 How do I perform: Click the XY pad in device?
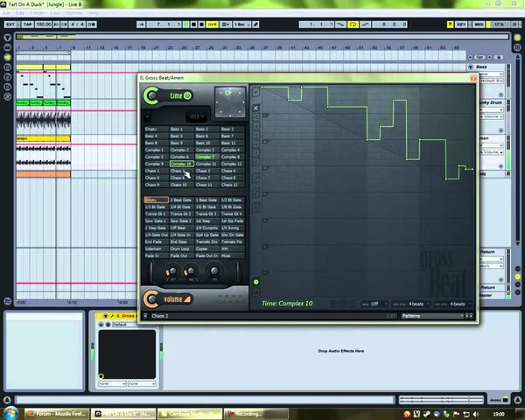[x=127, y=354]
